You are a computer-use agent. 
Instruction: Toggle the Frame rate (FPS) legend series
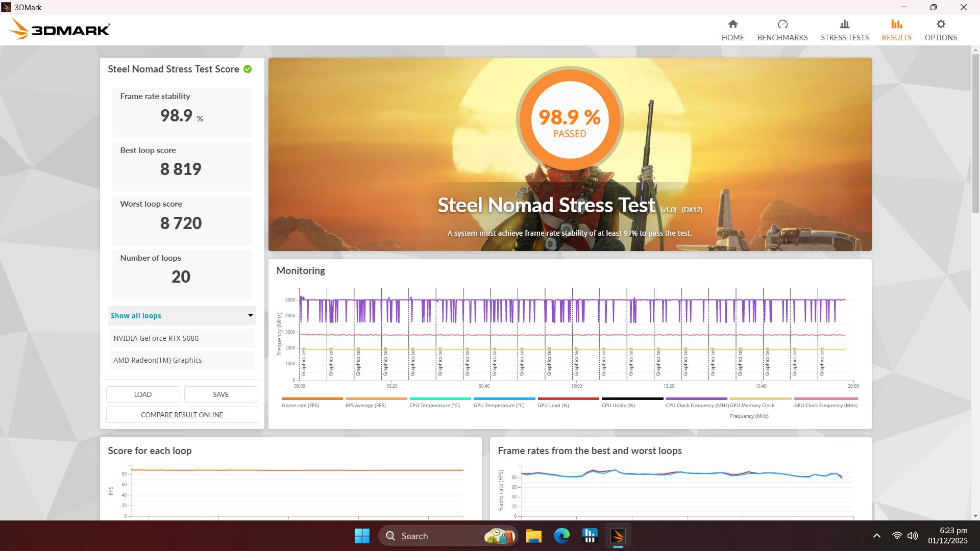tap(300, 405)
